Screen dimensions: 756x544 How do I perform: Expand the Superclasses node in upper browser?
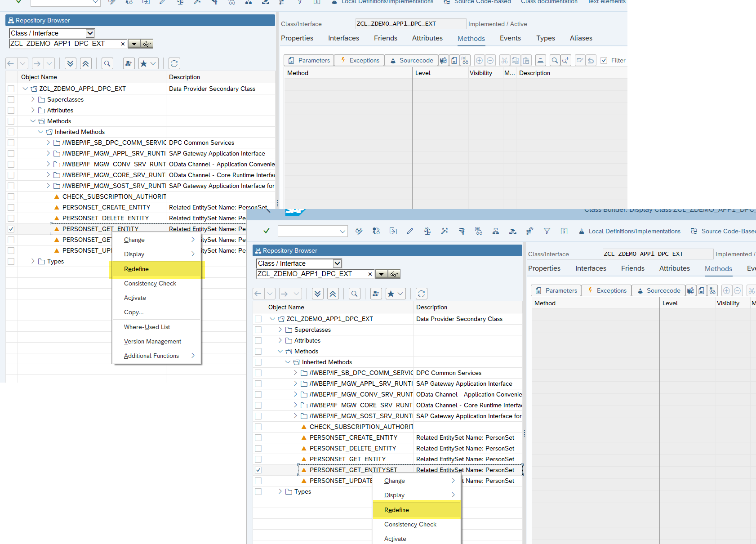[x=33, y=99]
